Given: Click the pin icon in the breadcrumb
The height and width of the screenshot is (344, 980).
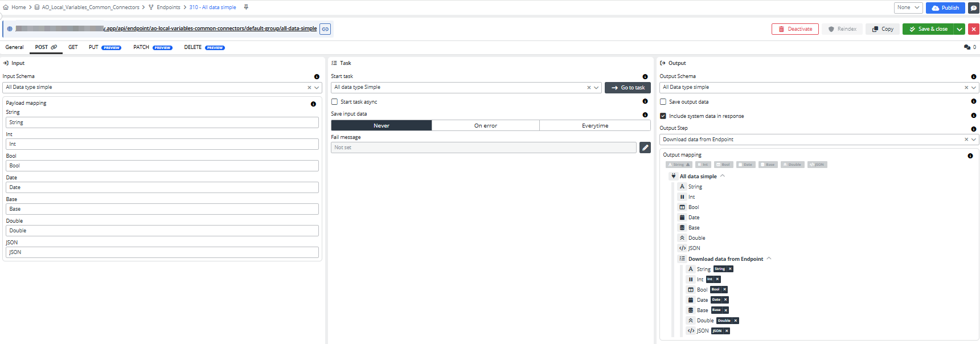Looking at the screenshot, I should coord(246,7).
